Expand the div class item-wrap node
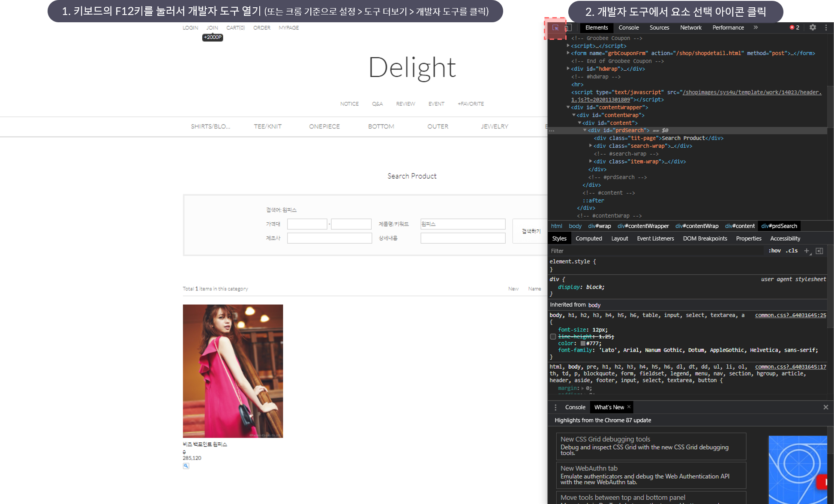Screen dimensions: 834x504 pos(591,161)
